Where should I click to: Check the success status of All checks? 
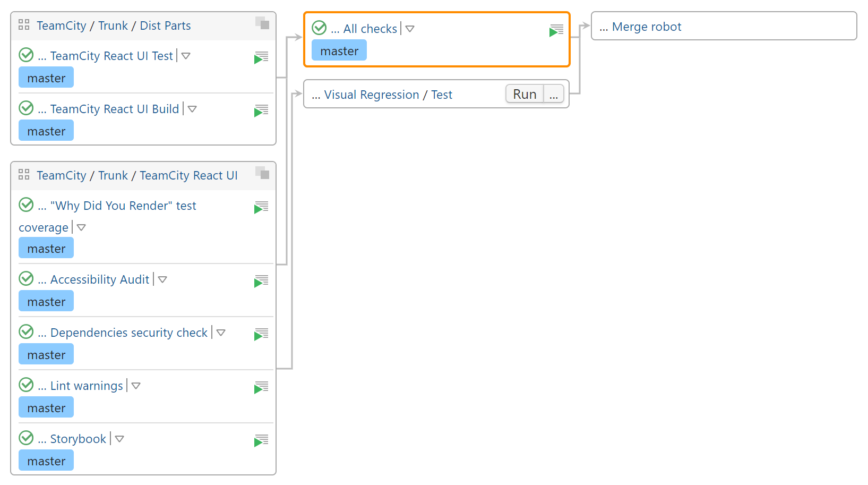[x=319, y=28]
